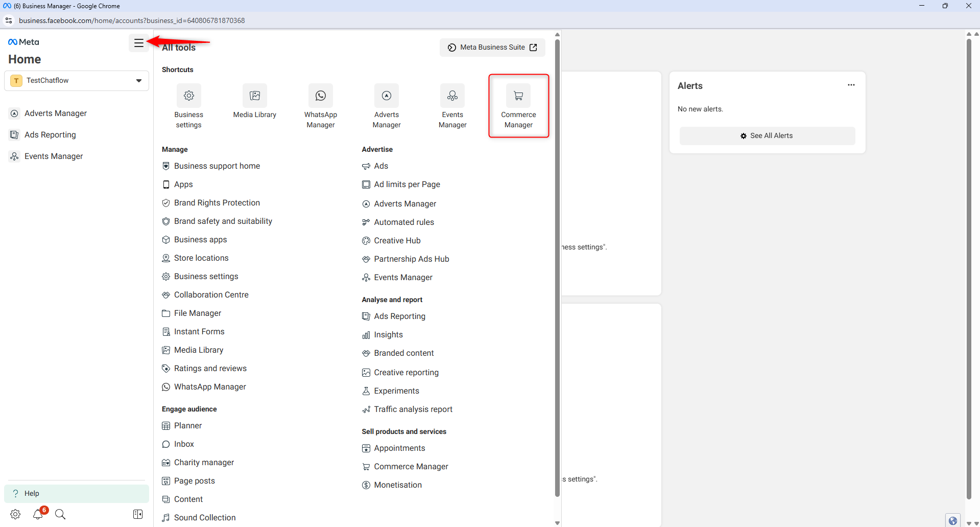980x527 pixels.
Task: Open Appointments under Sell products
Action: 394,448
